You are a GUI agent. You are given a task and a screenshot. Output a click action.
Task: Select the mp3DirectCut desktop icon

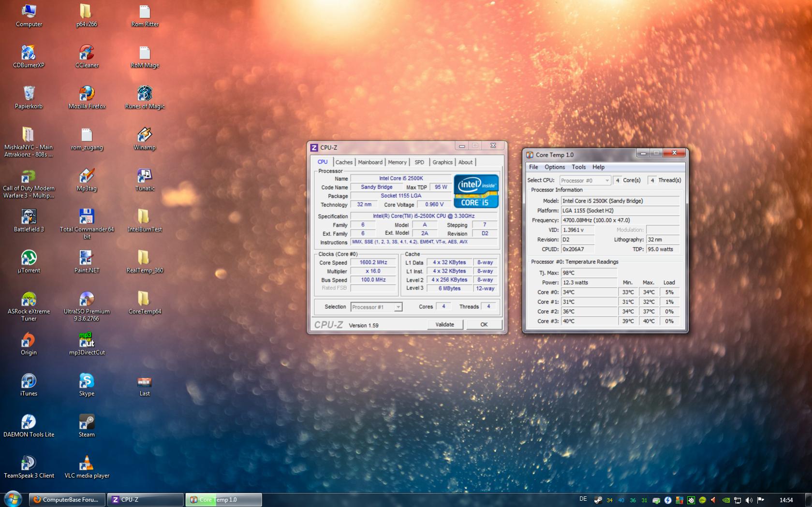click(x=87, y=344)
